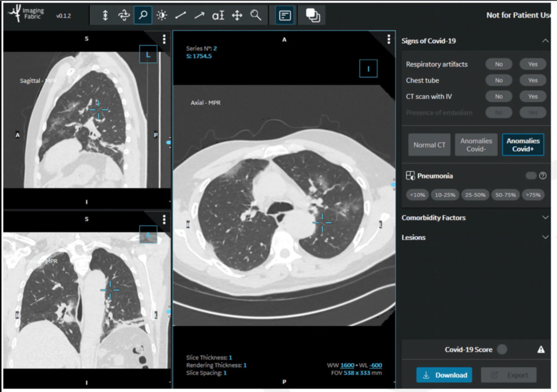Toggle the Pneumonia switch
The height and width of the screenshot is (392, 557).
pos(530,176)
